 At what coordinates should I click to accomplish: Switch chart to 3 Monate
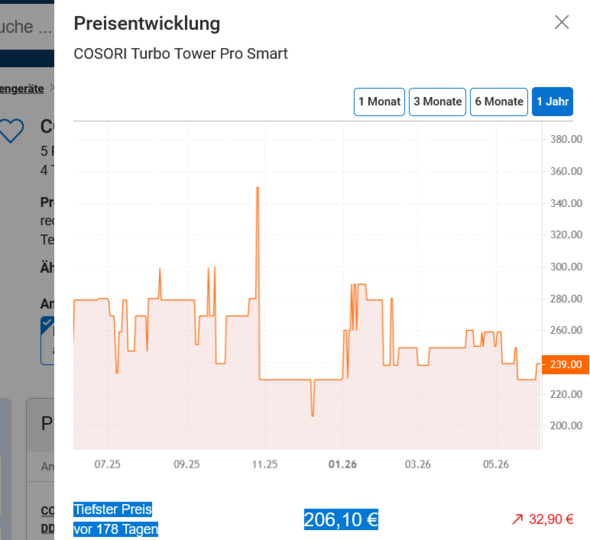(437, 102)
